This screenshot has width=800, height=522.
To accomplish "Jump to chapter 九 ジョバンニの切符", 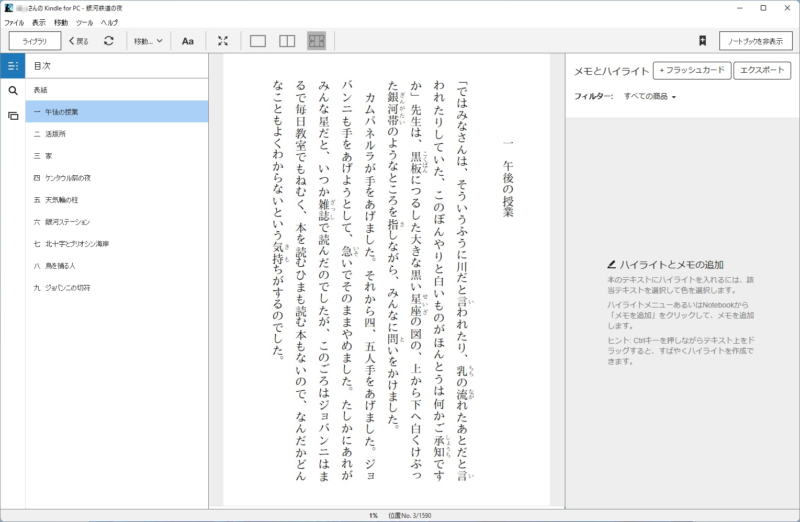I will click(117, 287).
